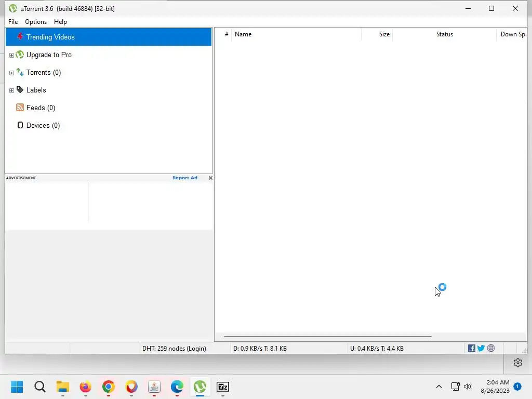Select Labels in the sidebar
Viewport: 532px width, 399px height.
tap(36, 90)
